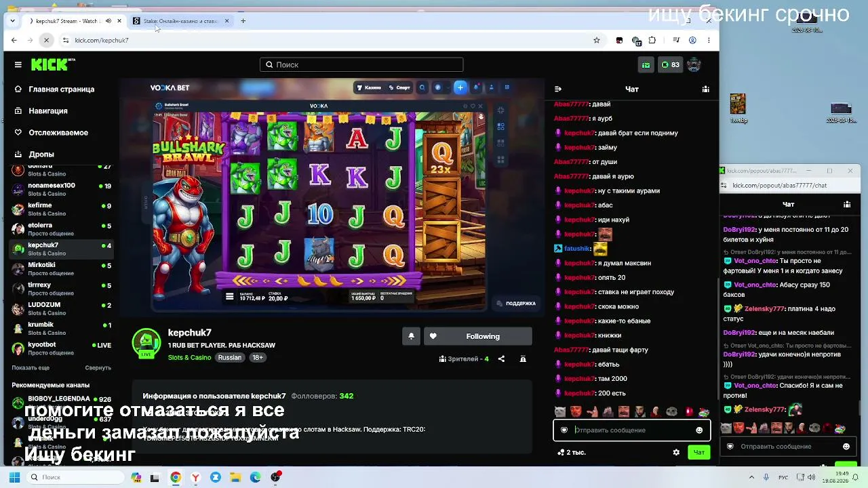Mute the kepchuk7 Stream tab audio
Viewport: 868px width, 488px height.
click(x=108, y=21)
